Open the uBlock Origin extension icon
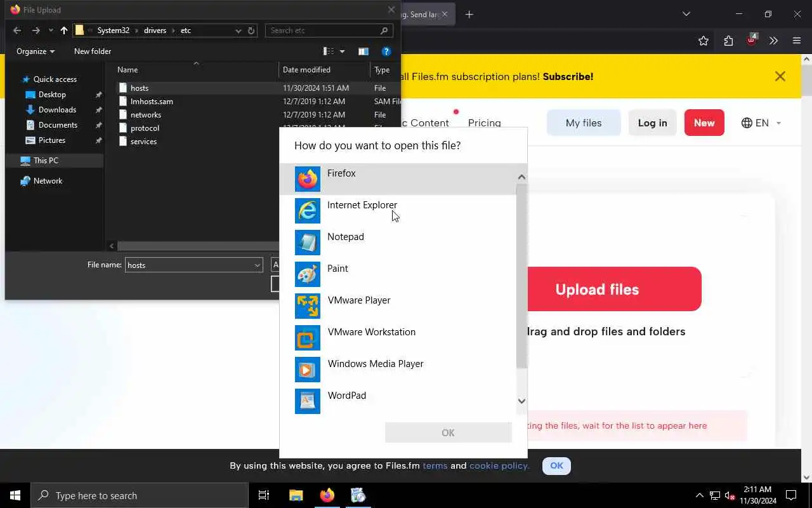 coord(751,40)
